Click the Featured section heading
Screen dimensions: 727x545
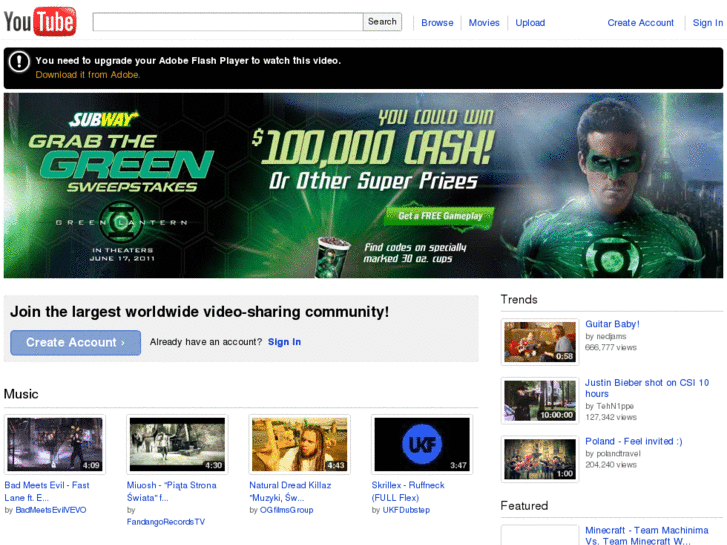(524, 506)
